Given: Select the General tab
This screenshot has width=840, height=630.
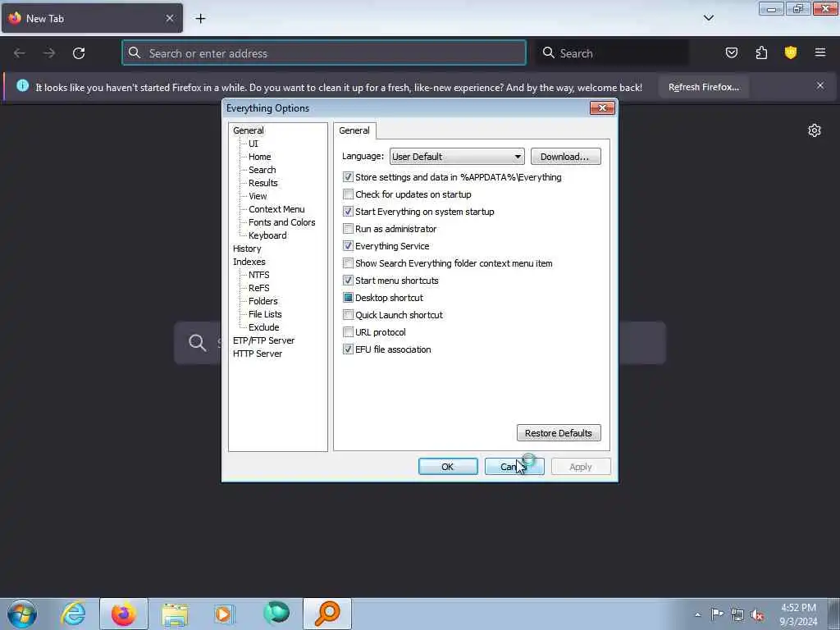Looking at the screenshot, I should tap(354, 130).
